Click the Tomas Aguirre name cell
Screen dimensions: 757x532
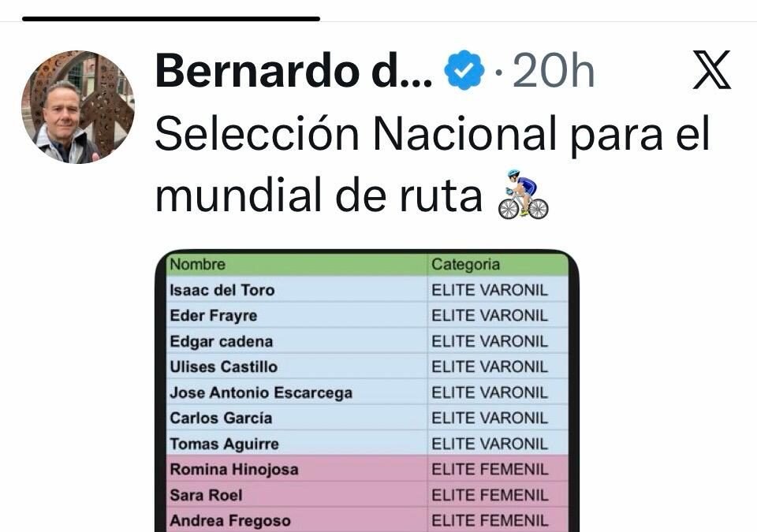click(x=297, y=444)
